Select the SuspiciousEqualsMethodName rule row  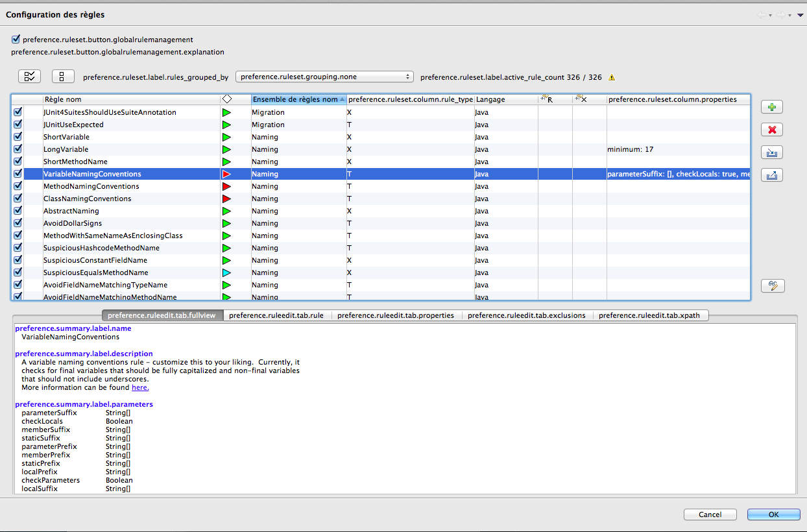pos(95,272)
